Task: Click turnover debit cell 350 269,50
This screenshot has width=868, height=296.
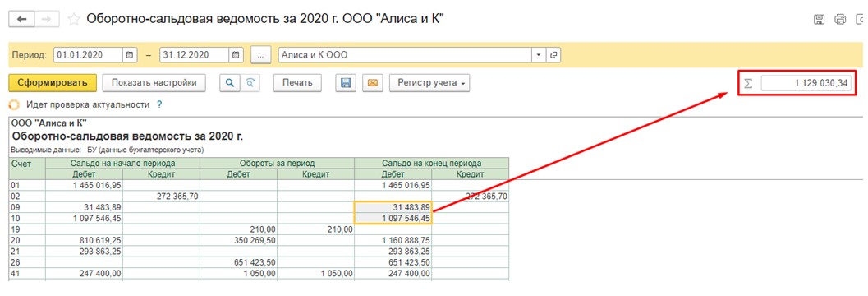Action: click(239, 240)
